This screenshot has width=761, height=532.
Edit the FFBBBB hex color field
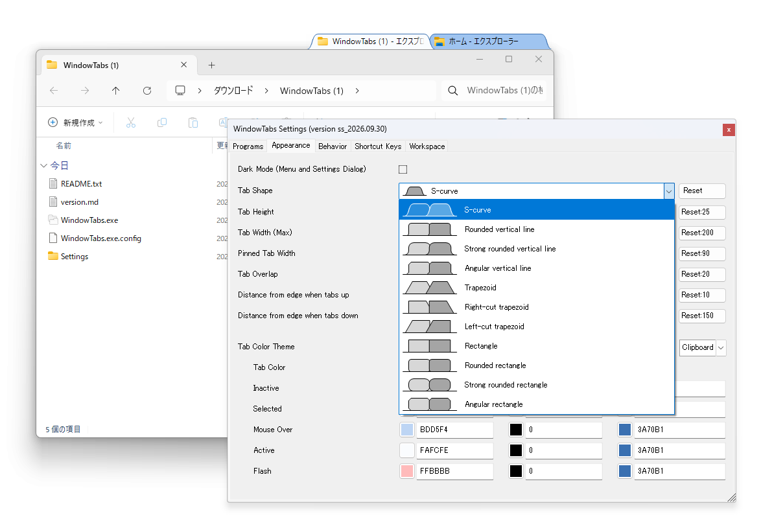[455, 471]
